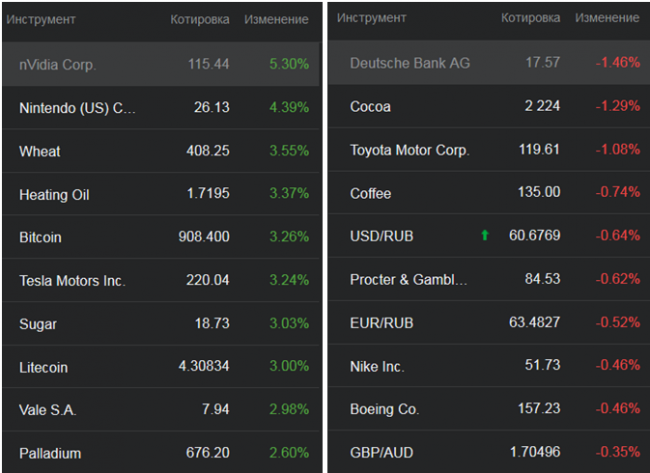Image resolution: width=650 pixels, height=473 pixels.
Task: Open the Bitcoin quote row
Action: click(40, 237)
